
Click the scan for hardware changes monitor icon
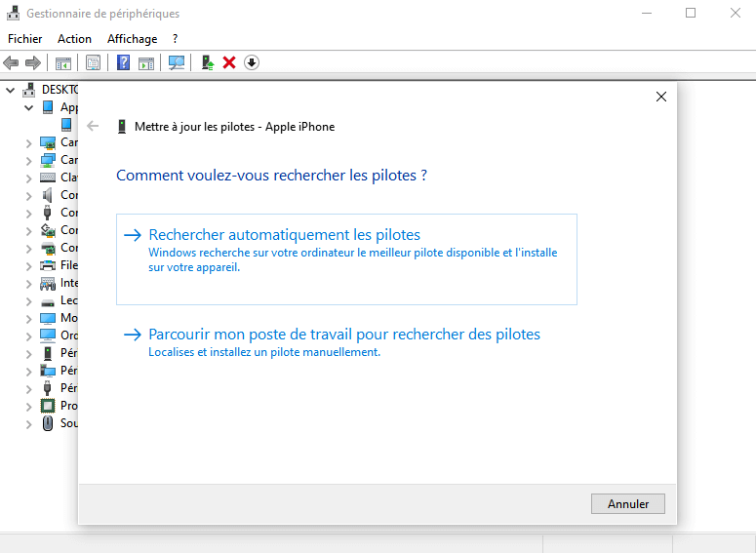[x=177, y=62]
